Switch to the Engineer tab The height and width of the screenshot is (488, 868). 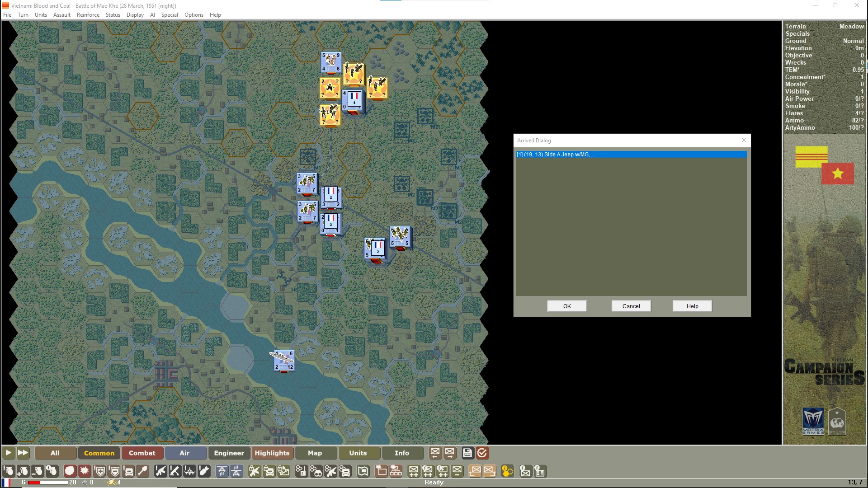tap(229, 453)
